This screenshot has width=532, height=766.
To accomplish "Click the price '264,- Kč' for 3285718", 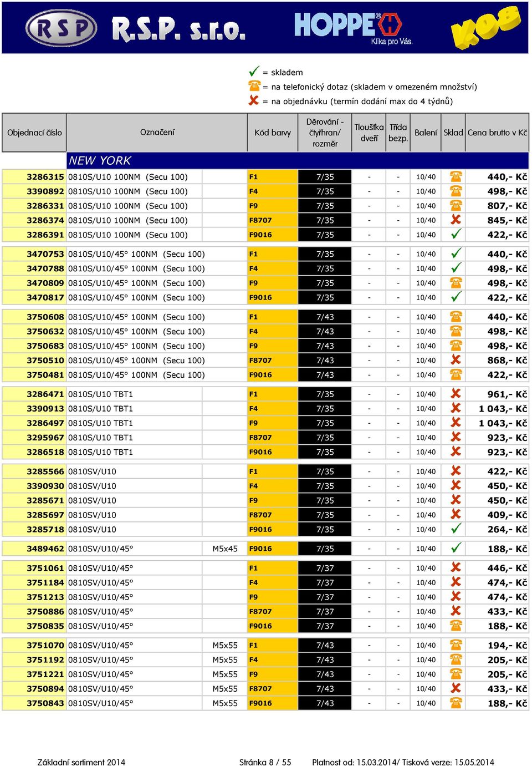I will click(507, 529).
